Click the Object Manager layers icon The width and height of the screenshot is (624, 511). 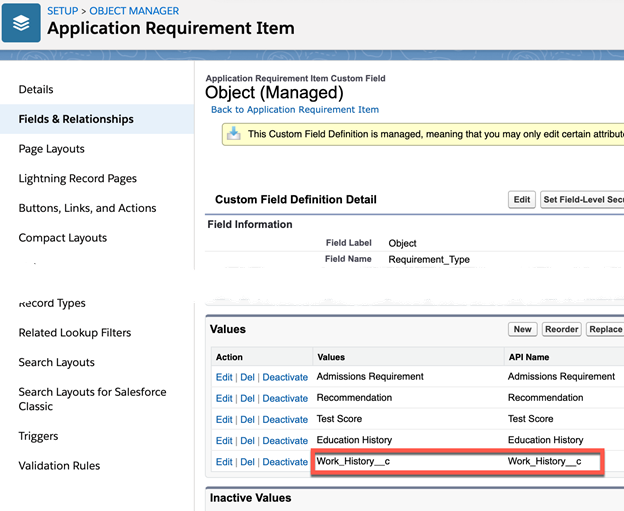21,22
